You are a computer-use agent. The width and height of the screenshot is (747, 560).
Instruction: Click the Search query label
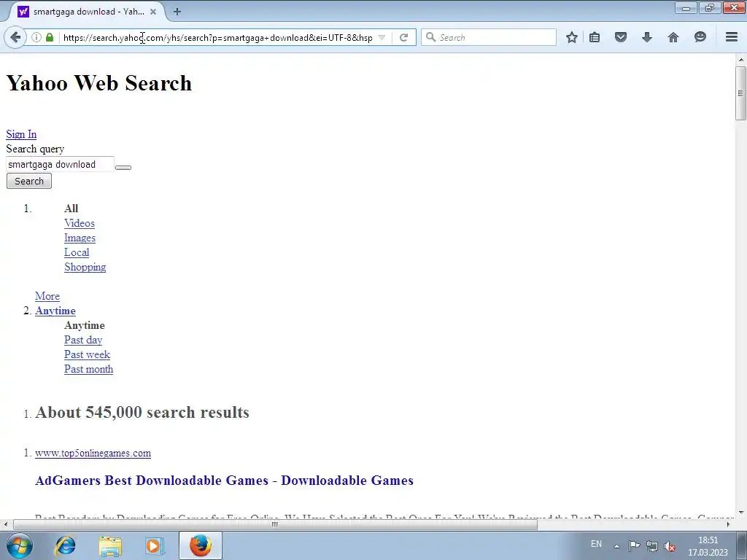(35, 149)
